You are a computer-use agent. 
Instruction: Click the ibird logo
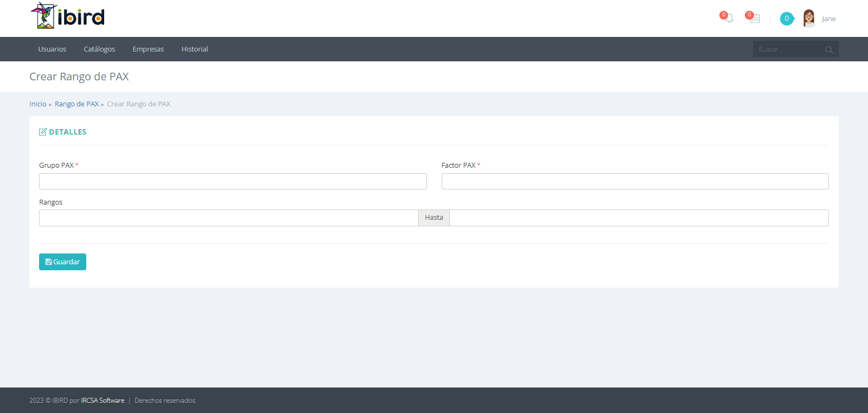pyautogui.click(x=67, y=16)
